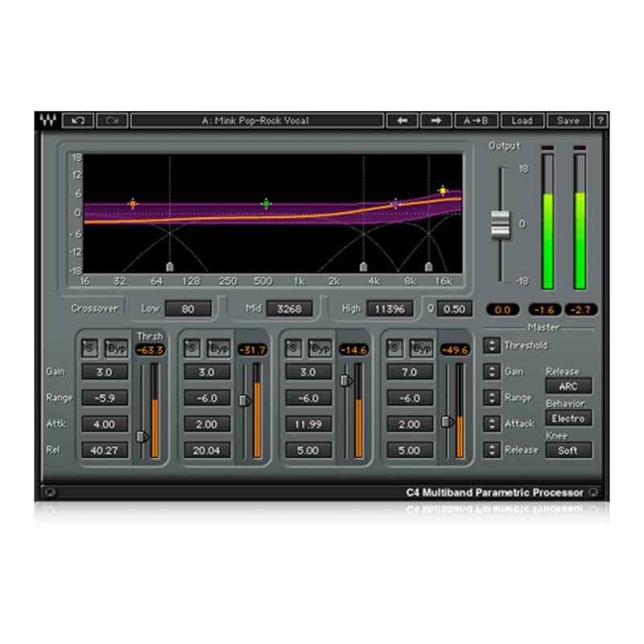Click the left peak readout -1.6
This screenshot has height=644, width=644.
pyautogui.click(x=545, y=310)
